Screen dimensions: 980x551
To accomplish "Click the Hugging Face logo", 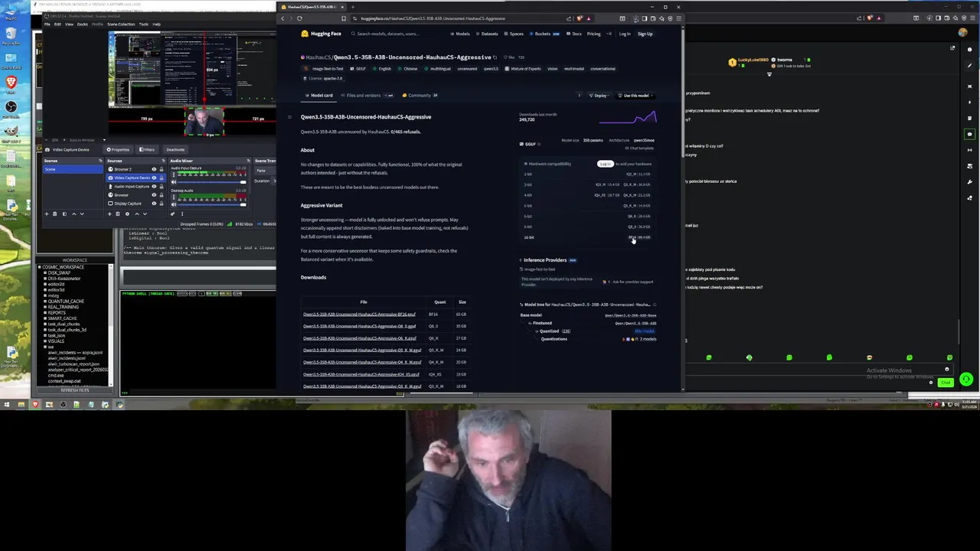I will click(x=321, y=34).
